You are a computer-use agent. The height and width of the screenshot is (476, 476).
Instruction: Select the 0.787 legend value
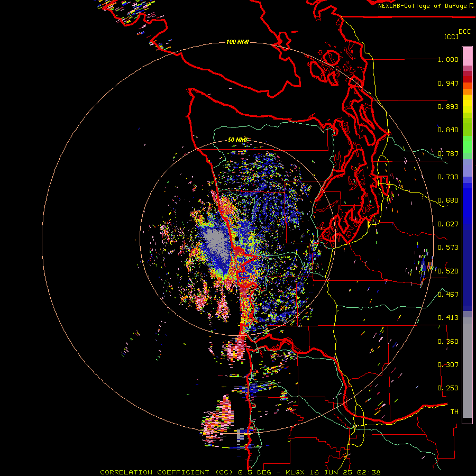(448, 153)
